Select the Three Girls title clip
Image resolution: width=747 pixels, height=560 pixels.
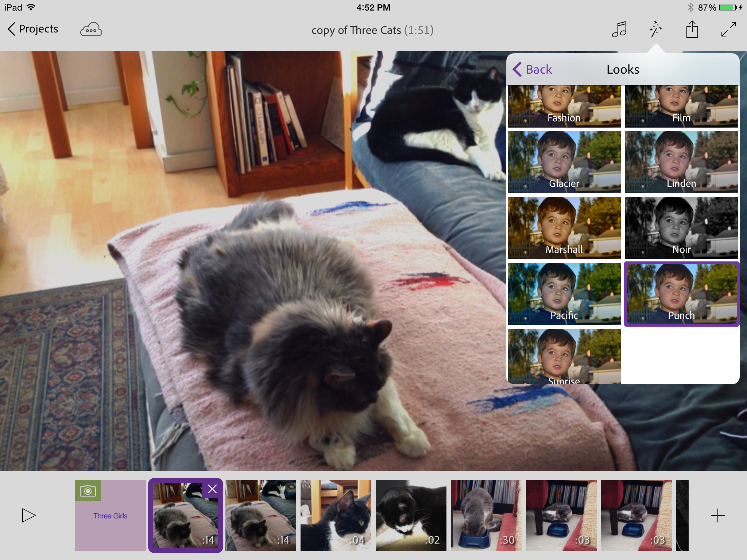coord(110,516)
